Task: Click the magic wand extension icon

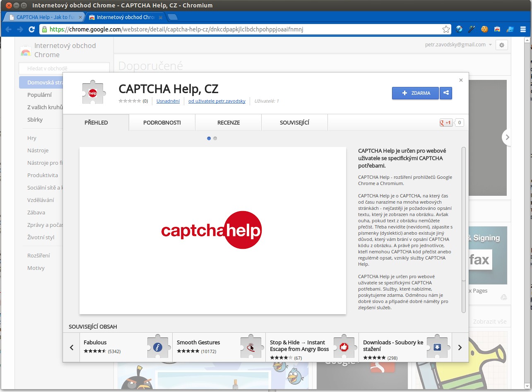Action: point(472,29)
